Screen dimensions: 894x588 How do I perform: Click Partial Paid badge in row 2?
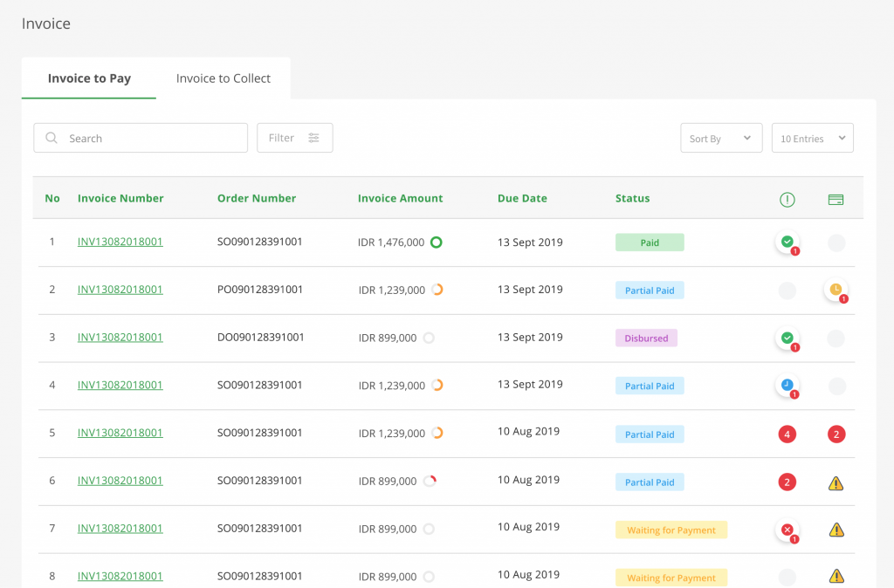click(650, 290)
